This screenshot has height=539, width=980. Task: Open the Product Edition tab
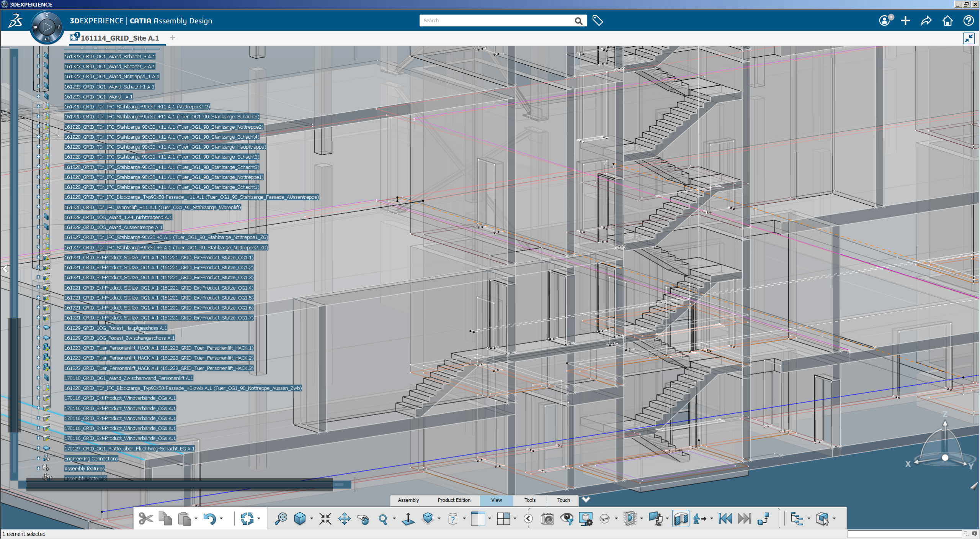(x=454, y=500)
